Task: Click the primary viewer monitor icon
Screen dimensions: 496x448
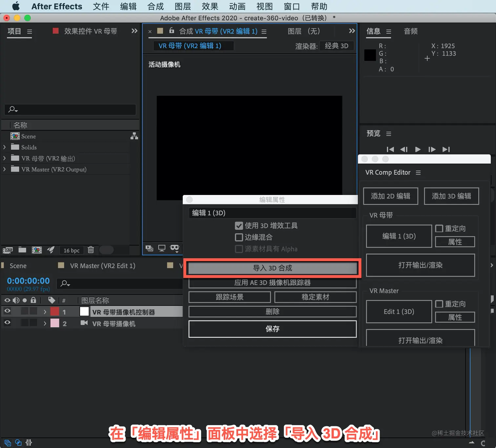Action: 162,248
